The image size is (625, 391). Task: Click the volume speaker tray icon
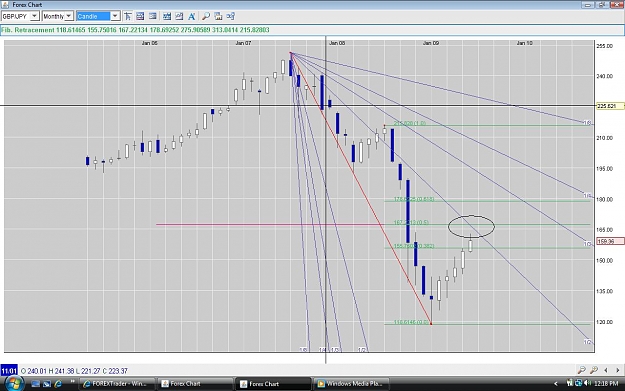coord(588,383)
